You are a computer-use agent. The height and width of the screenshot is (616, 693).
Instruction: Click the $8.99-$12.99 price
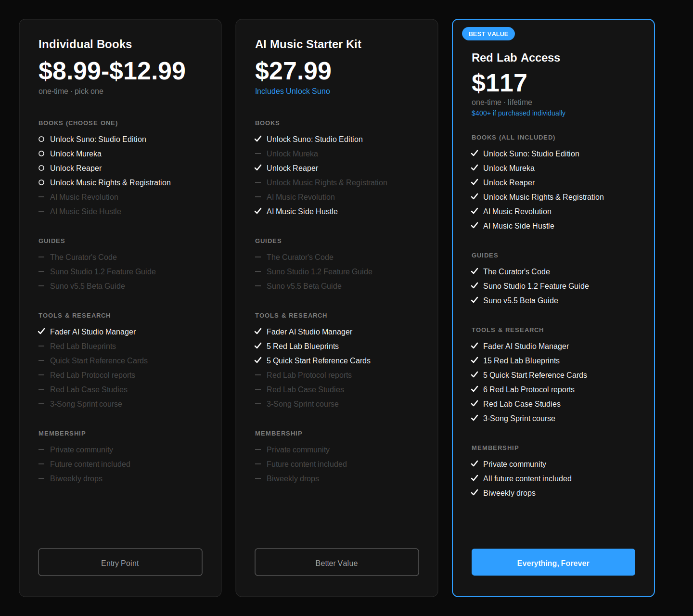pos(112,71)
